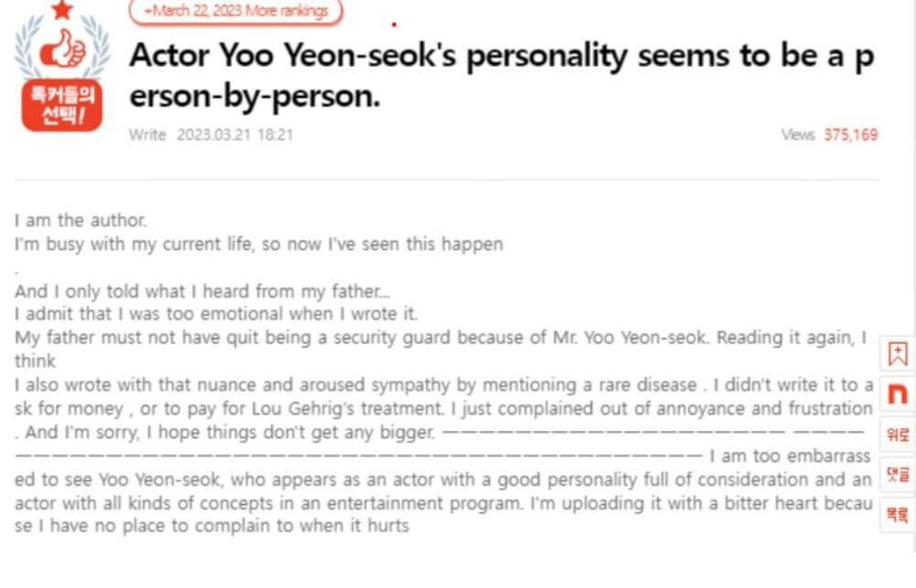Click the thumbs-up laurel badge icon
Image resolution: width=916 pixels, height=588 pixels.
(x=62, y=50)
